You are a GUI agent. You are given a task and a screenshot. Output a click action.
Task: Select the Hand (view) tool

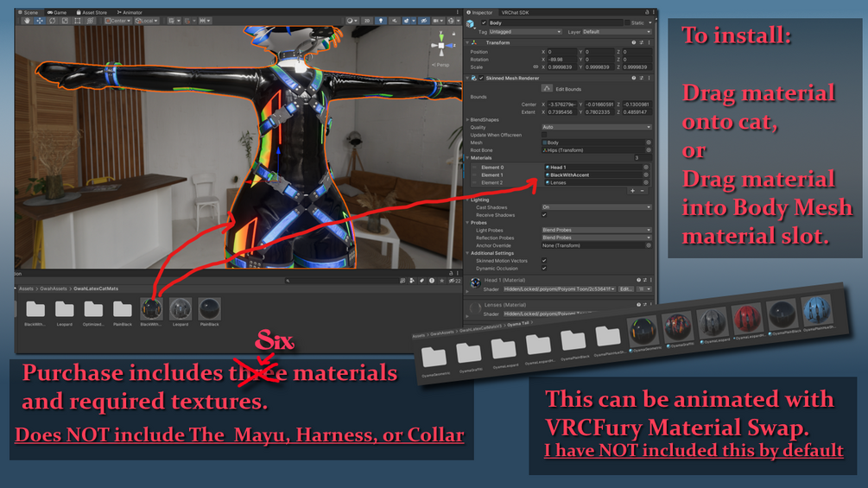coord(27,21)
